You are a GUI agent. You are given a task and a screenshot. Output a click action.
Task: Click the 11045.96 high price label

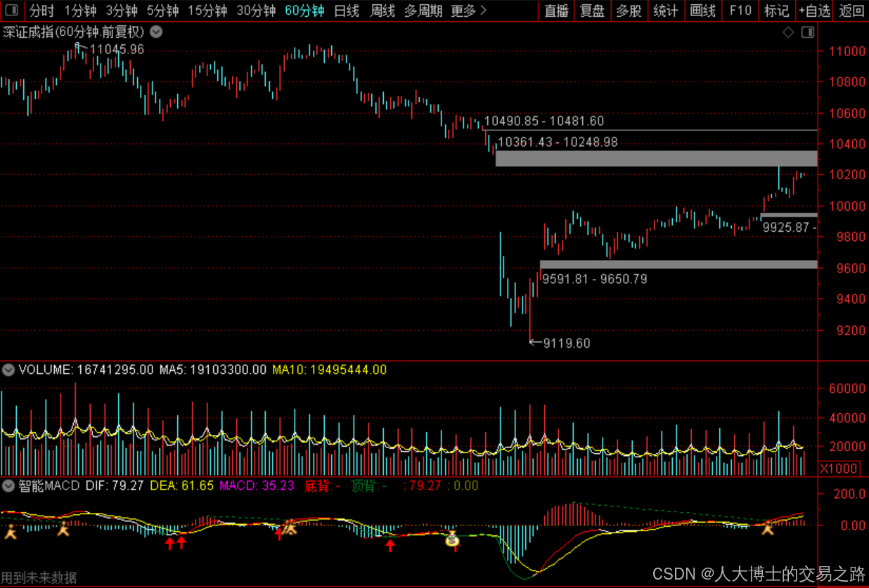117,49
